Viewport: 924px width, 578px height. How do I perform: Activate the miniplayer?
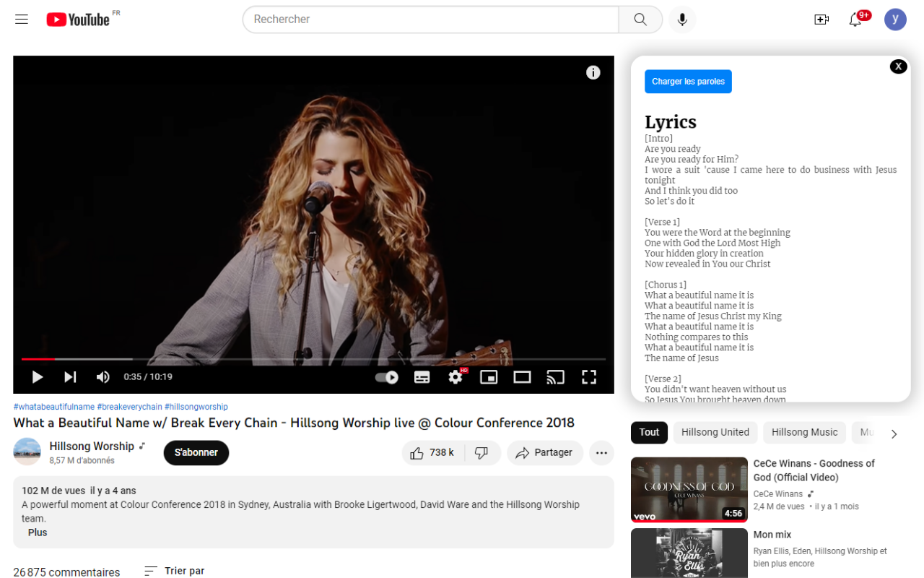click(x=489, y=377)
